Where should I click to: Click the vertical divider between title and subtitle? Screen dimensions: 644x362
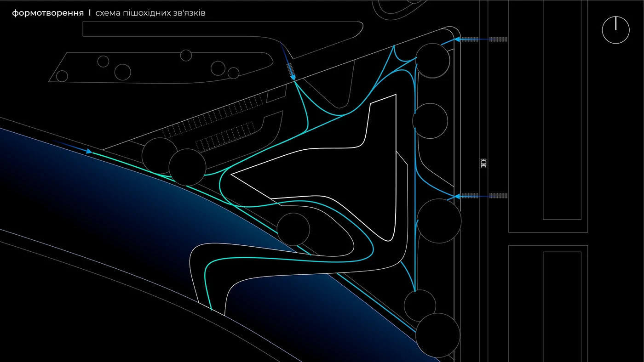point(90,13)
